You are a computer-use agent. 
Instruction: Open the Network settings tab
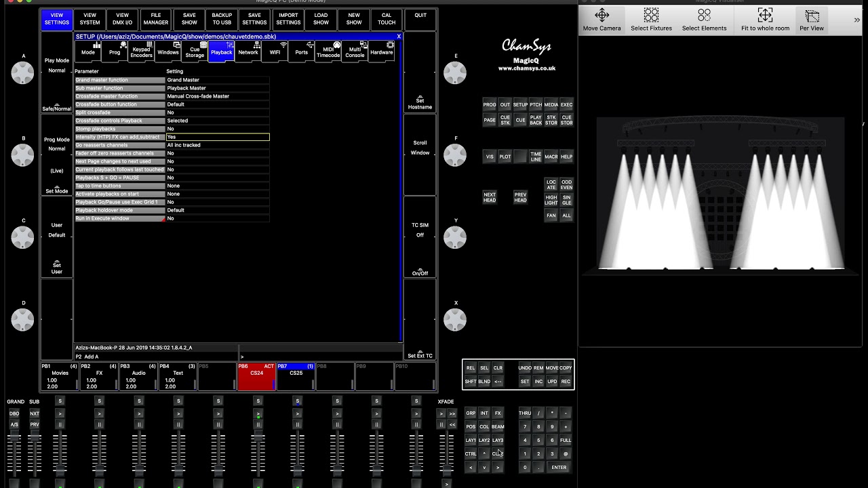pos(248,52)
